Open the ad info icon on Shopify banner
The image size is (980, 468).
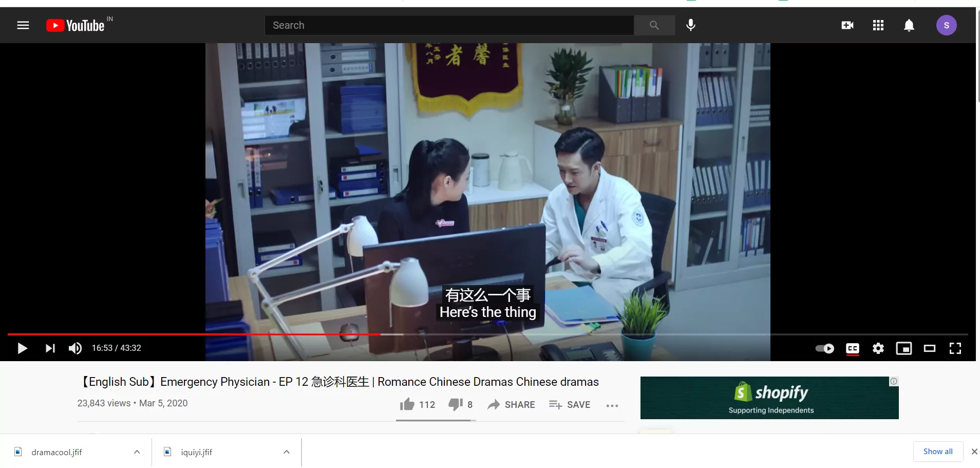pyautogui.click(x=894, y=381)
